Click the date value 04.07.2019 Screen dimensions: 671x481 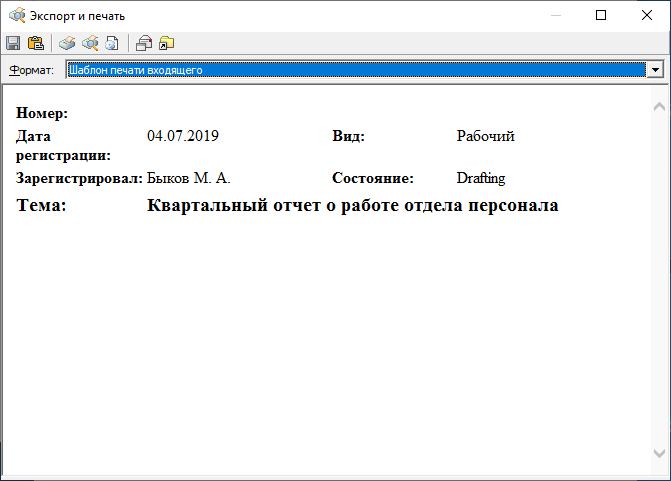tap(182, 136)
